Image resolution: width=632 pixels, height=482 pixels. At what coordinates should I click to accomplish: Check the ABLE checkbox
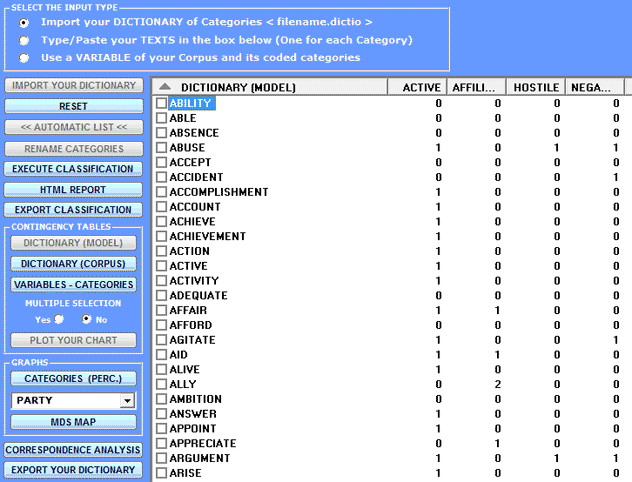pos(162,118)
